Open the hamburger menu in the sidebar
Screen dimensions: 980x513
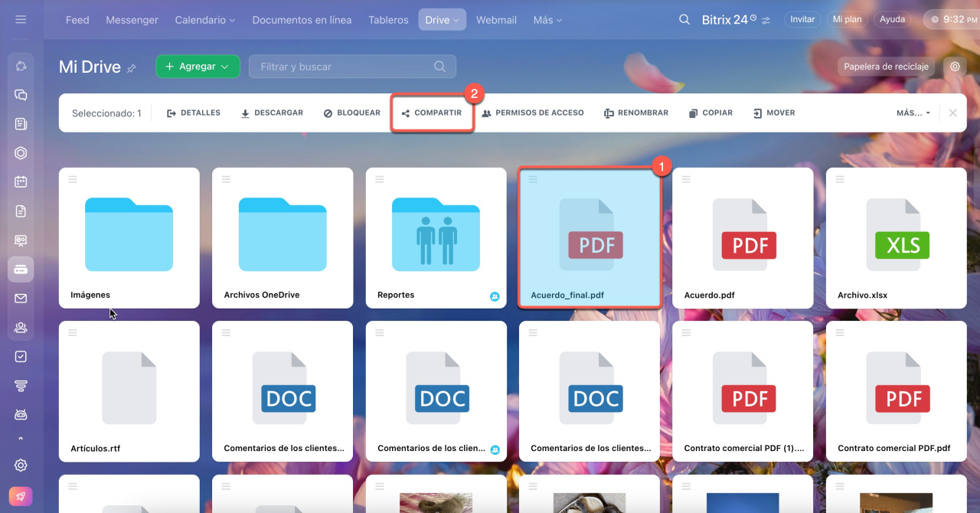pos(21,20)
